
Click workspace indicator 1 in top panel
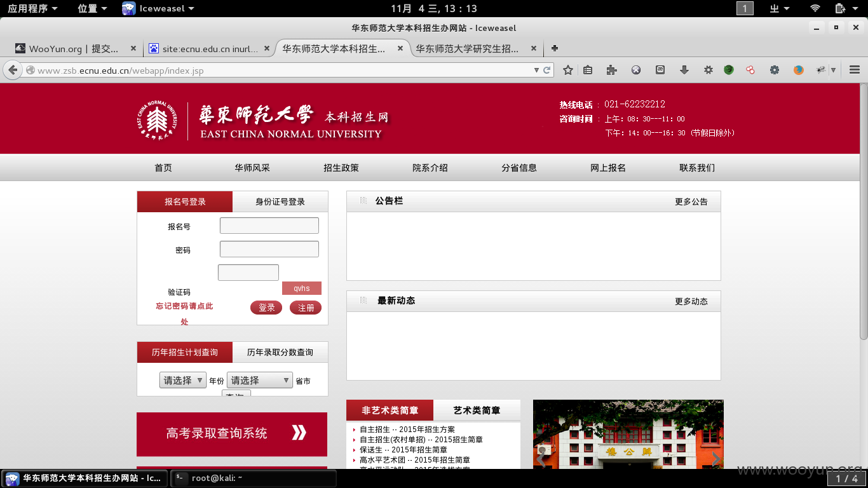(745, 8)
